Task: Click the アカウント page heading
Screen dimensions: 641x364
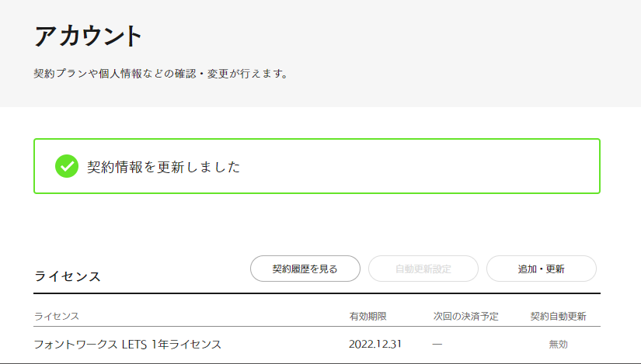Action: click(x=89, y=36)
